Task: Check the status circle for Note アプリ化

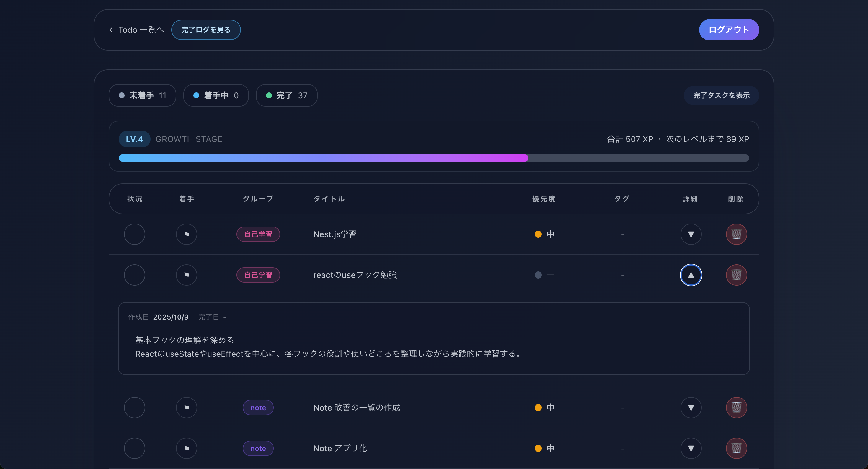Action: click(x=134, y=448)
